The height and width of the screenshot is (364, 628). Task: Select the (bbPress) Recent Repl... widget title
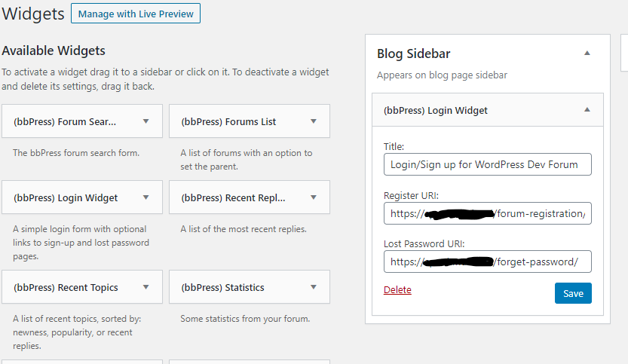(x=233, y=197)
